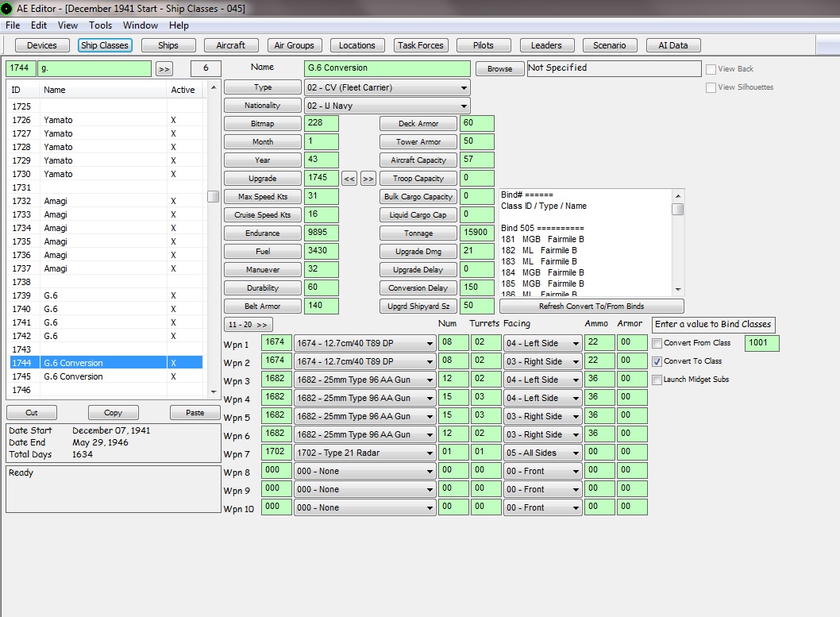The height and width of the screenshot is (617, 840).
Task: Open the Nationality dropdown IJ Navy
Action: click(387, 106)
